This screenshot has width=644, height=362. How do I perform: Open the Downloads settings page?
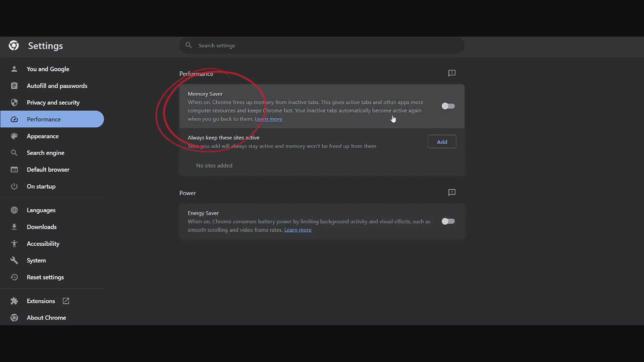pyautogui.click(x=52, y=227)
